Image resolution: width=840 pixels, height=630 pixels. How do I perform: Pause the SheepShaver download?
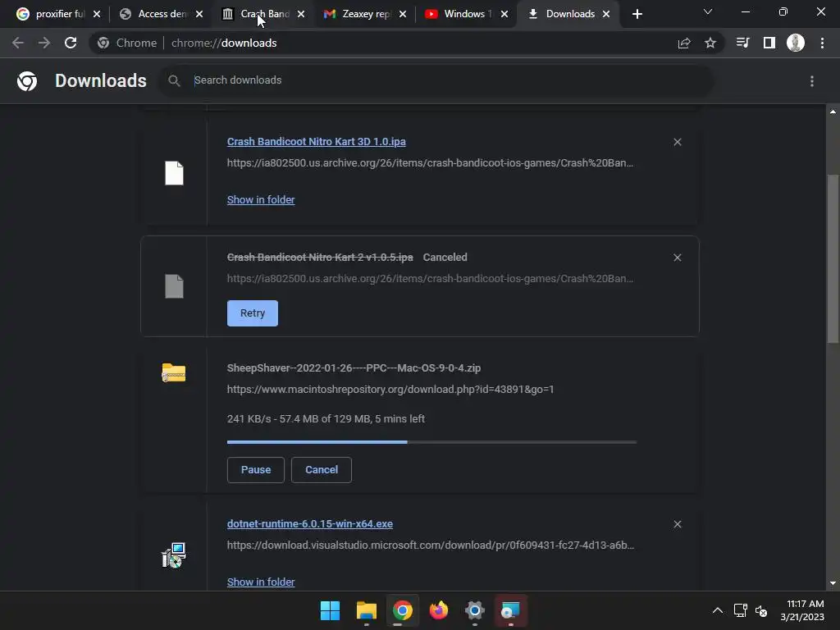click(256, 470)
